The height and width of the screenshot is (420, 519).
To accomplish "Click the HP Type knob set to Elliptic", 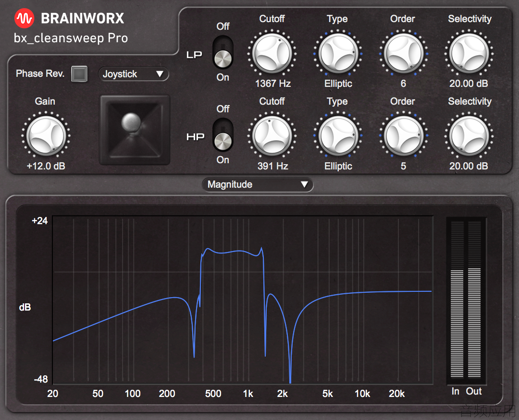I will point(338,135).
